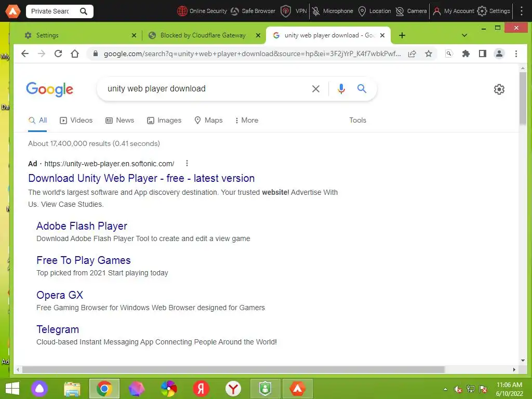This screenshot has width=532, height=399.
Task: Switch to Images results
Action: [164, 120]
